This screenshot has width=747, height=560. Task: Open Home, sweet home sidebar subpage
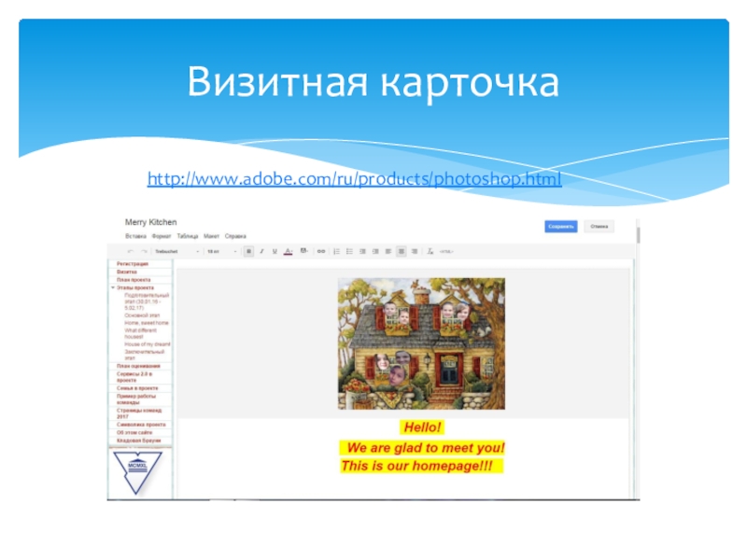coord(147,323)
